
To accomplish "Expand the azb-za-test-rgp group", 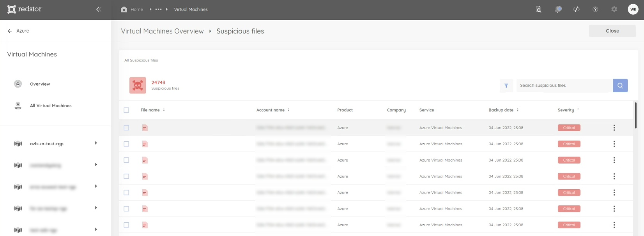I will [96, 143].
